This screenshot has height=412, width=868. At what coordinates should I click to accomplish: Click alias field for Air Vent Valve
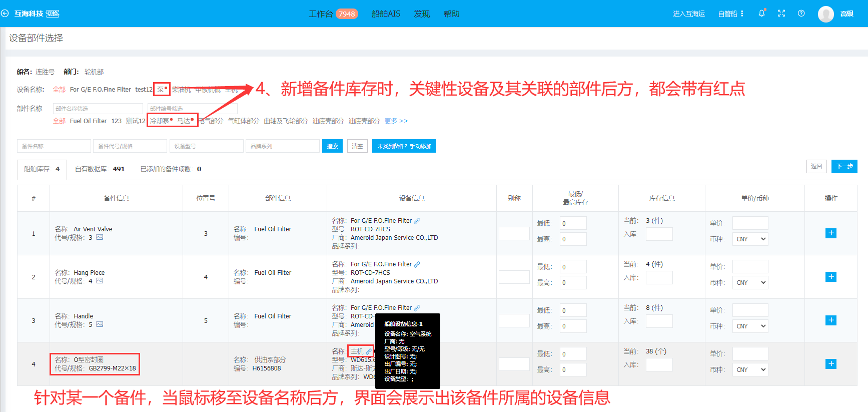514,234
